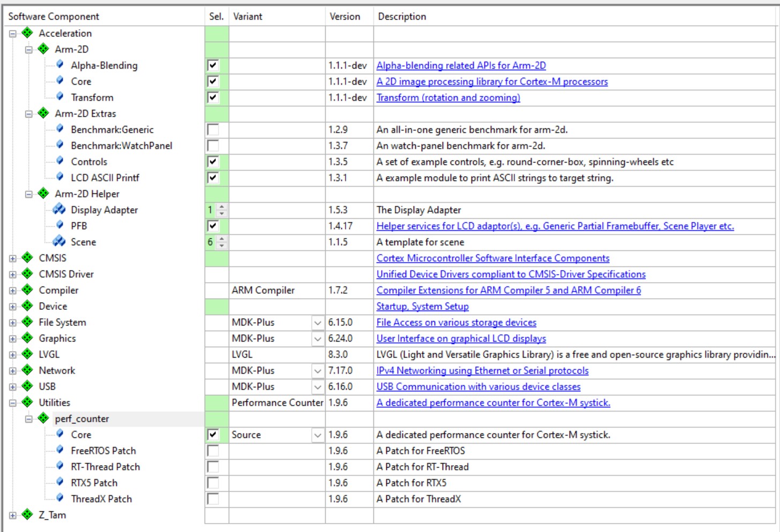The width and height of the screenshot is (780, 532).
Task: Click the Z_Tam green diamond icon
Action: [x=27, y=515]
